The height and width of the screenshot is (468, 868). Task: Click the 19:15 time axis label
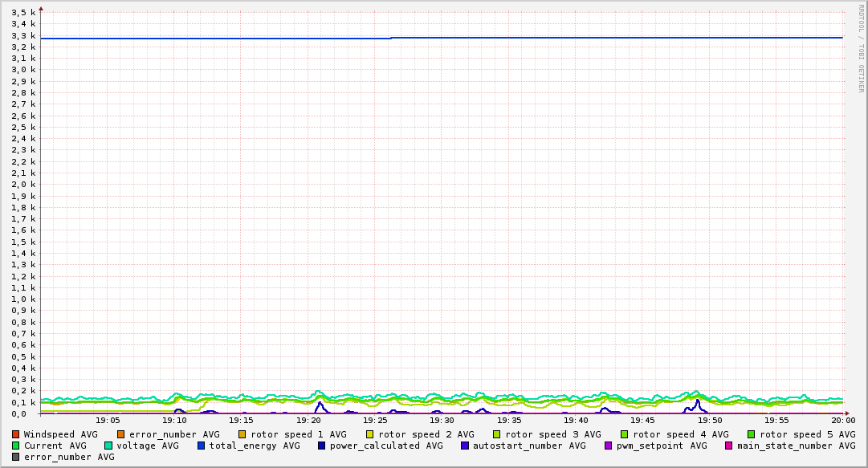click(x=242, y=421)
